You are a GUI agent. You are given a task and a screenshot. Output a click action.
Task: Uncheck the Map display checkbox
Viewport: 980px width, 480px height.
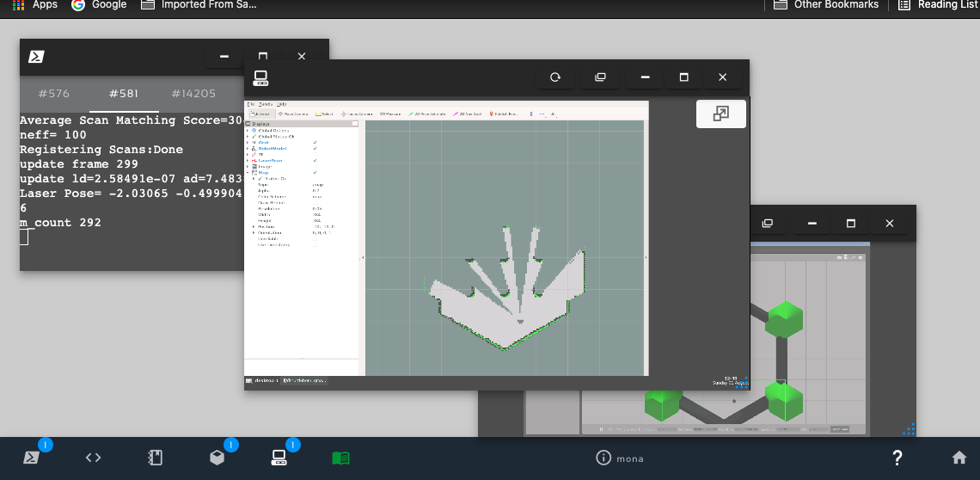point(315,173)
